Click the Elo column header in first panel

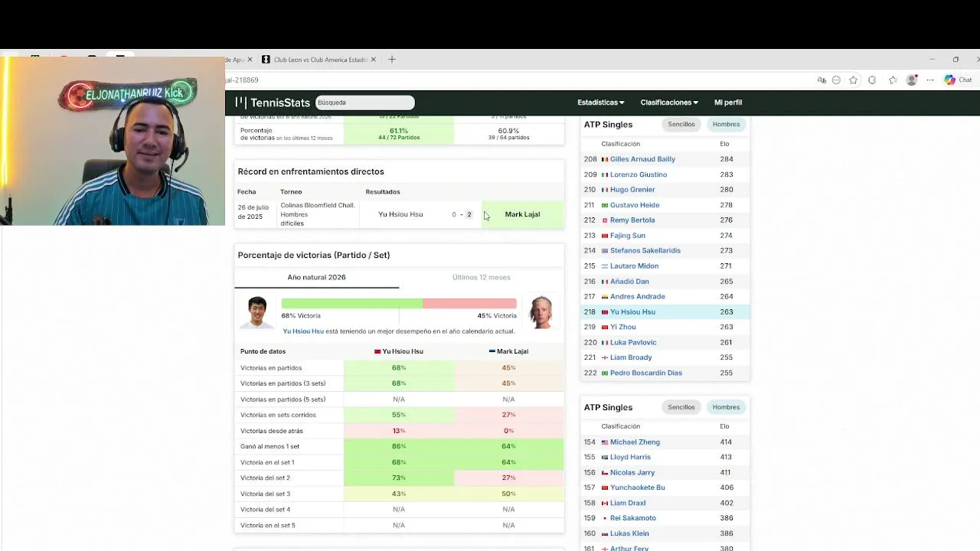(724, 144)
